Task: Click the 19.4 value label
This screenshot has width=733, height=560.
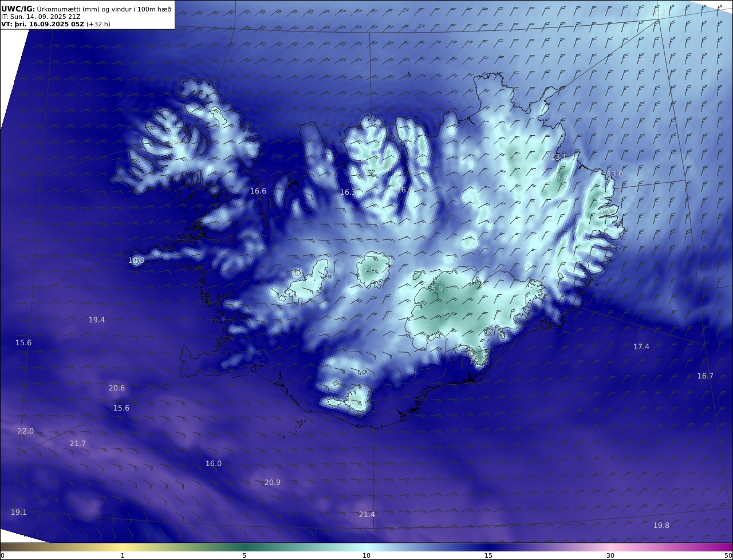Action: click(97, 320)
